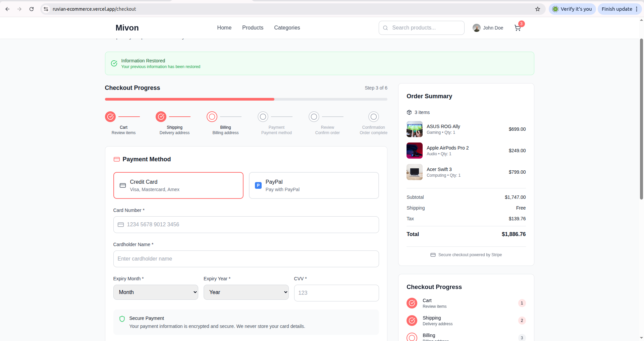Viewport: 644px width, 341px height.
Task: Click the Apple AirPods Pro 2 thumbnail
Action: coord(415,151)
